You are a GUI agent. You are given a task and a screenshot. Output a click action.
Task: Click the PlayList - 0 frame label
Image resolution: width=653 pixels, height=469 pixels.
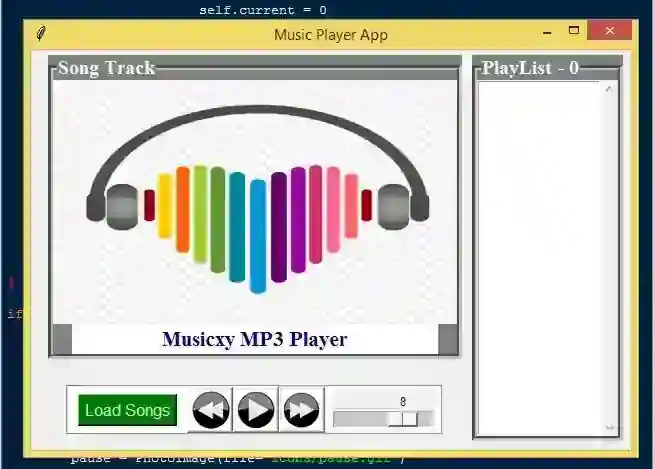[530, 68]
